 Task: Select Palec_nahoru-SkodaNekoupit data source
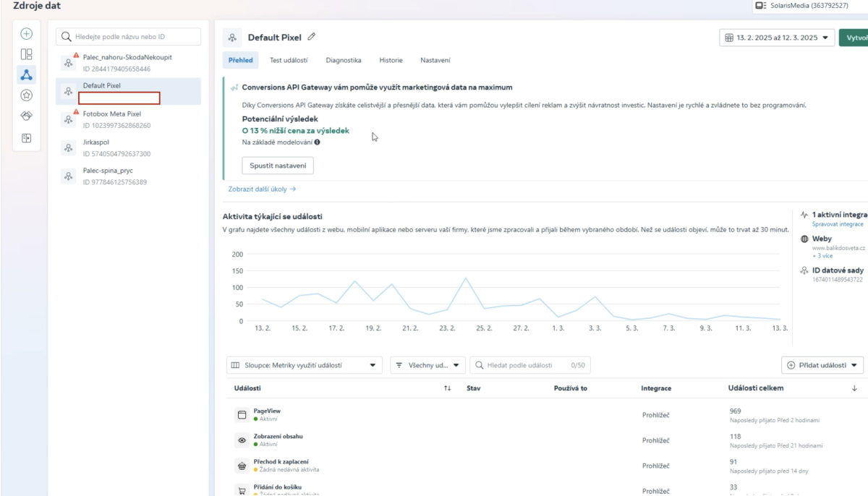pyautogui.click(x=129, y=63)
